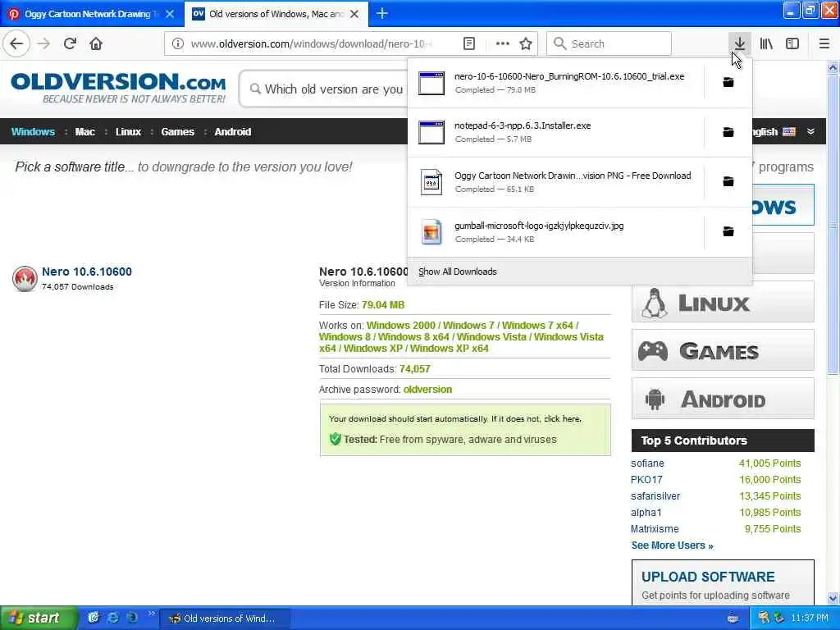Image resolution: width=840 pixels, height=630 pixels.
Task: Click the Linux penguin icon
Action: point(654,303)
